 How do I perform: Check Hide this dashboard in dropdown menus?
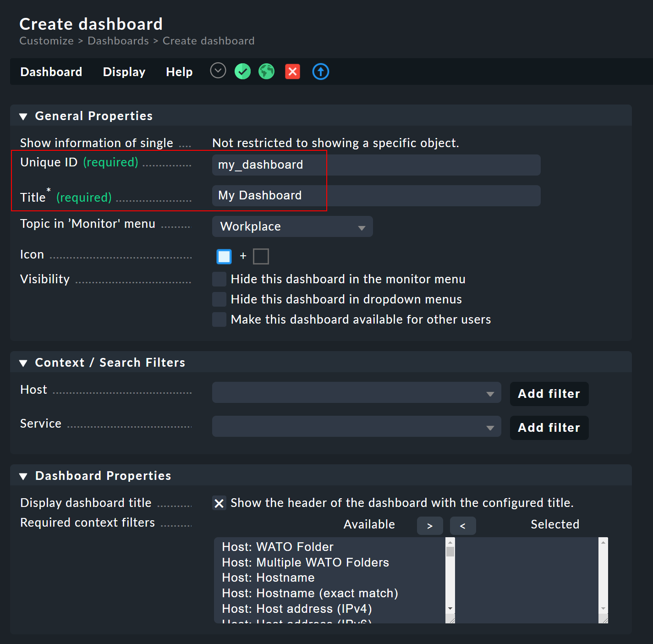click(219, 299)
